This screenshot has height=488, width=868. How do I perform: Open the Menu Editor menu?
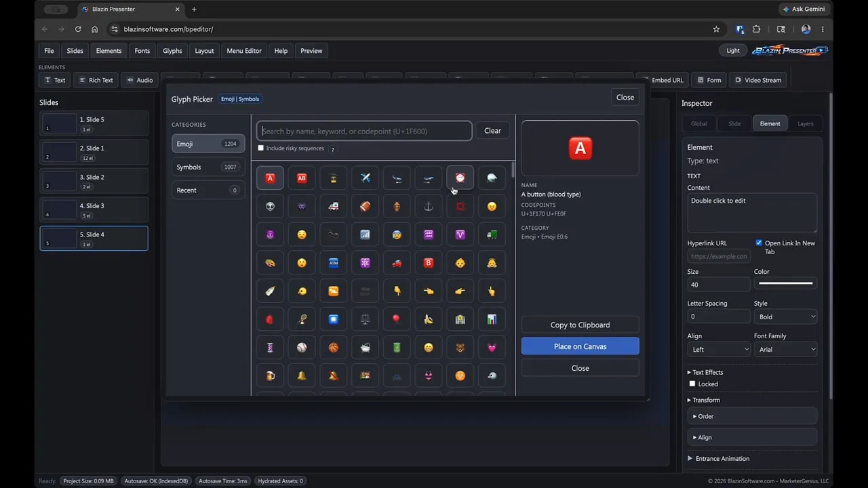[244, 51]
